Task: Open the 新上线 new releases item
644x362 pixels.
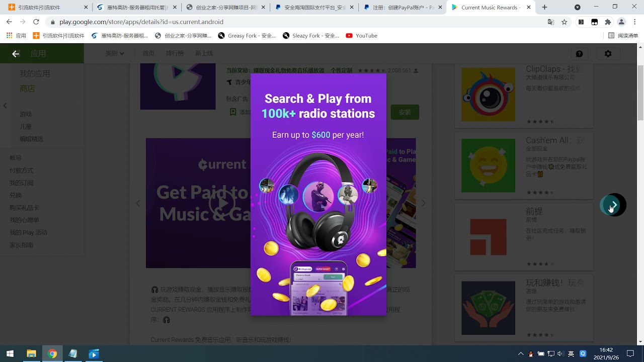Action: [x=204, y=53]
